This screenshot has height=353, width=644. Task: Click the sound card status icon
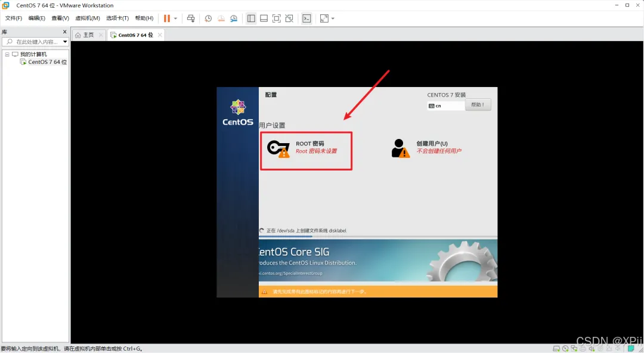point(592,348)
